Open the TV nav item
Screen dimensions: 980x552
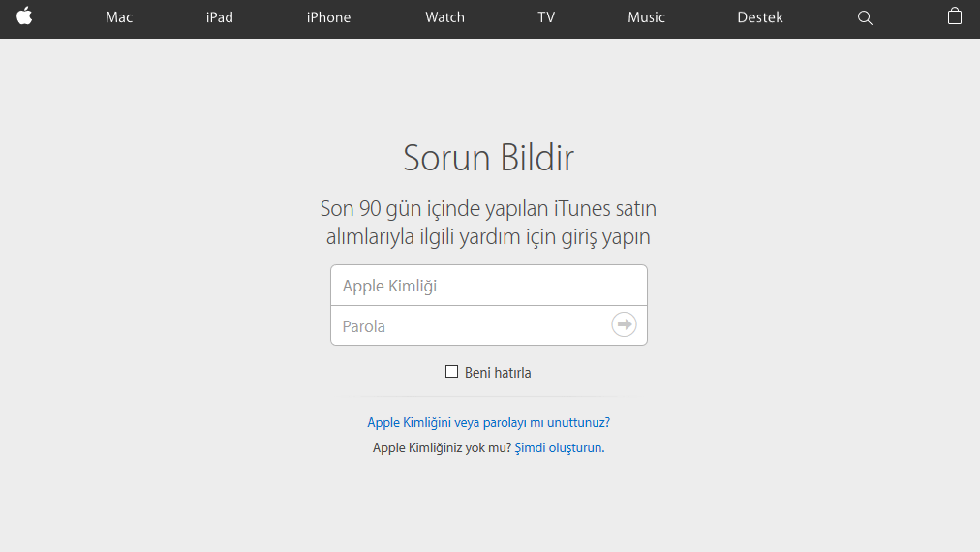(546, 17)
